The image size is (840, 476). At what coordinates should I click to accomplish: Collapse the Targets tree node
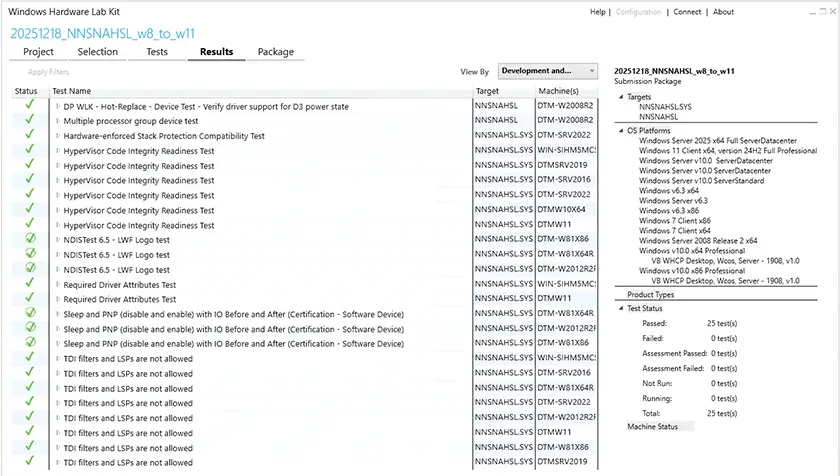point(621,97)
